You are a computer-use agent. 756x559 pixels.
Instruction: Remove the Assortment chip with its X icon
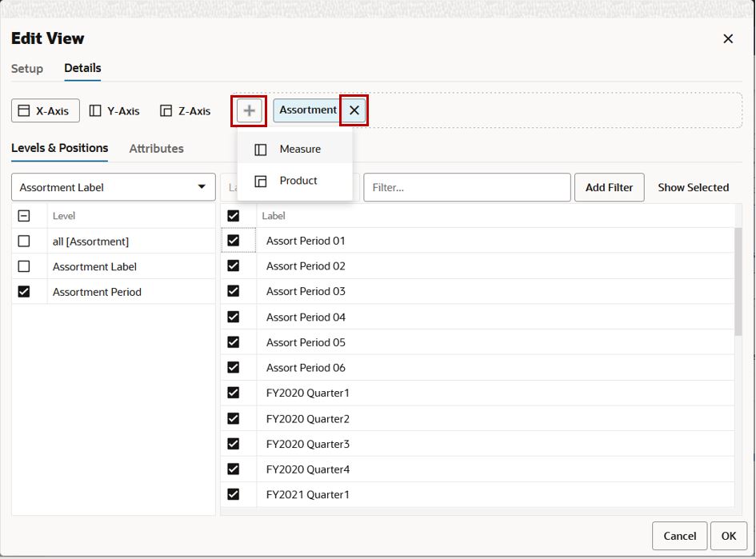354,110
